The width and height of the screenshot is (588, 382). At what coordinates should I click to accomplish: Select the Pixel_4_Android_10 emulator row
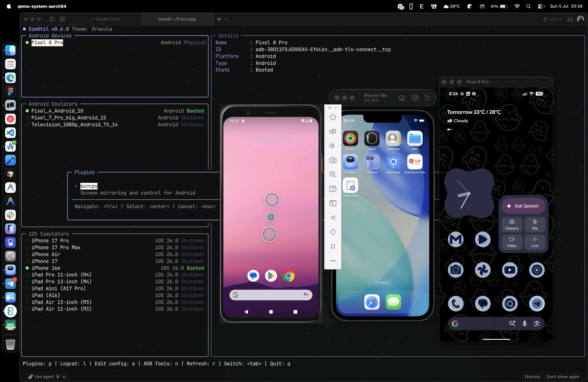pyautogui.click(x=115, y=111)
